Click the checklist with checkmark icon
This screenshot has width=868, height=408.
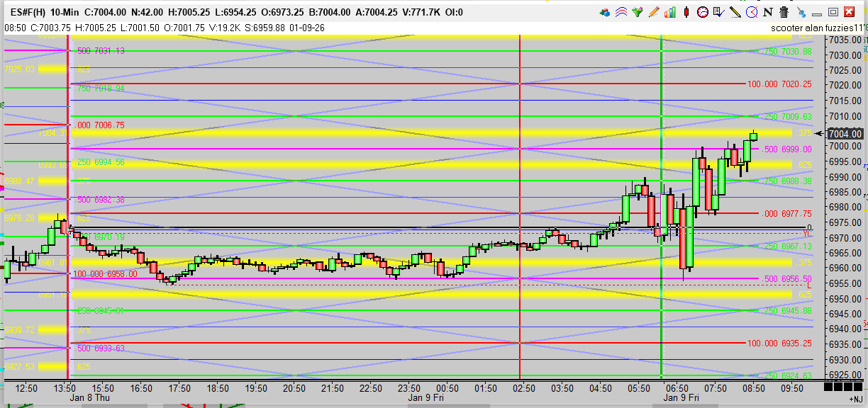(x=718, y=12)
